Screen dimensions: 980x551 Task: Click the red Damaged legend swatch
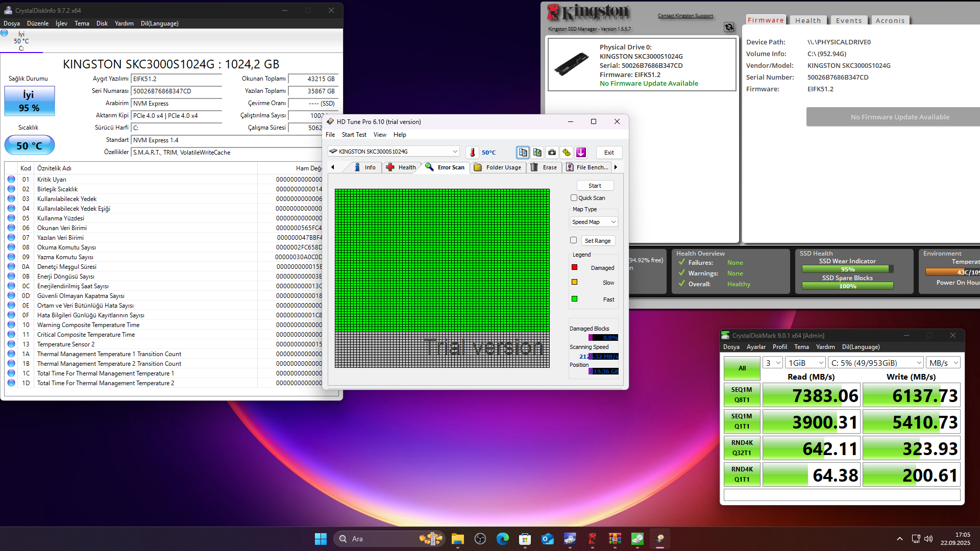pyautogui.click(x=574, y=267)
